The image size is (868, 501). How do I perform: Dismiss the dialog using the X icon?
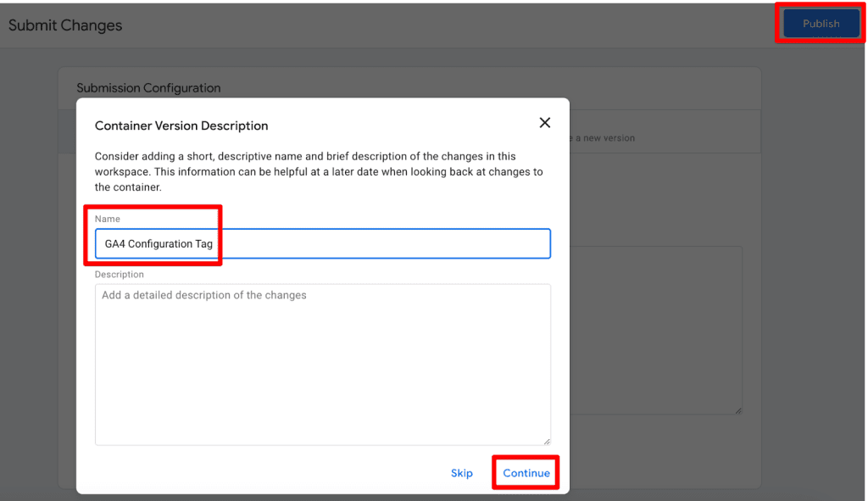(544, 122)
